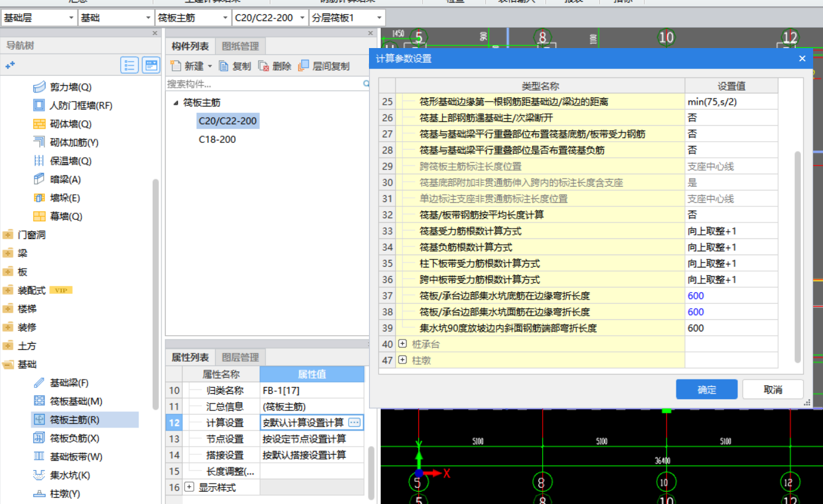The image size is (823, 504).
Task: Open the 基础层 floor dropdown
Action: point(71,18)
